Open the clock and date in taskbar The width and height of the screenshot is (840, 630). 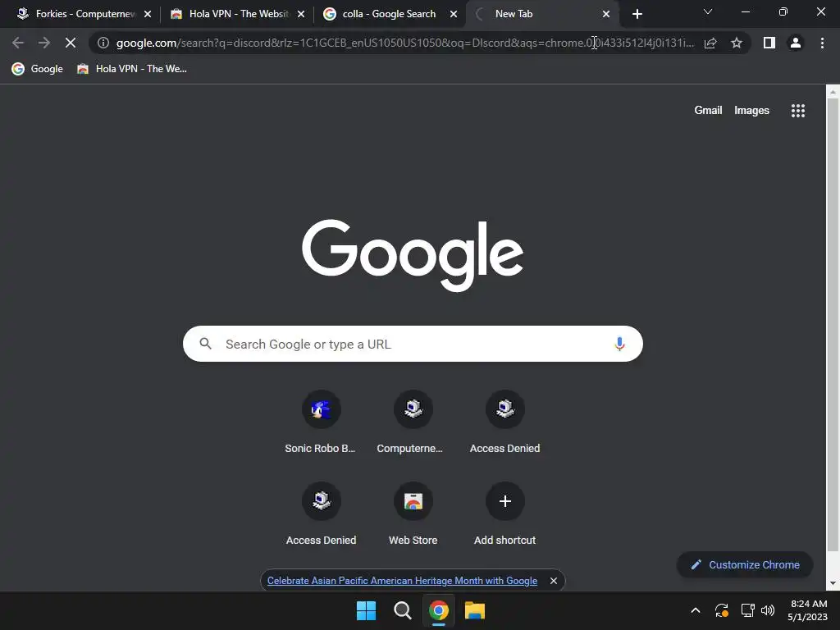pos(808,610)
